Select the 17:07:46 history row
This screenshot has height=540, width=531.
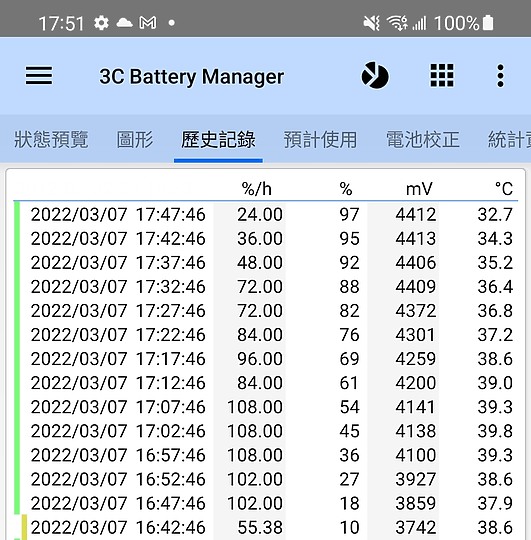(x=266, y=407)
